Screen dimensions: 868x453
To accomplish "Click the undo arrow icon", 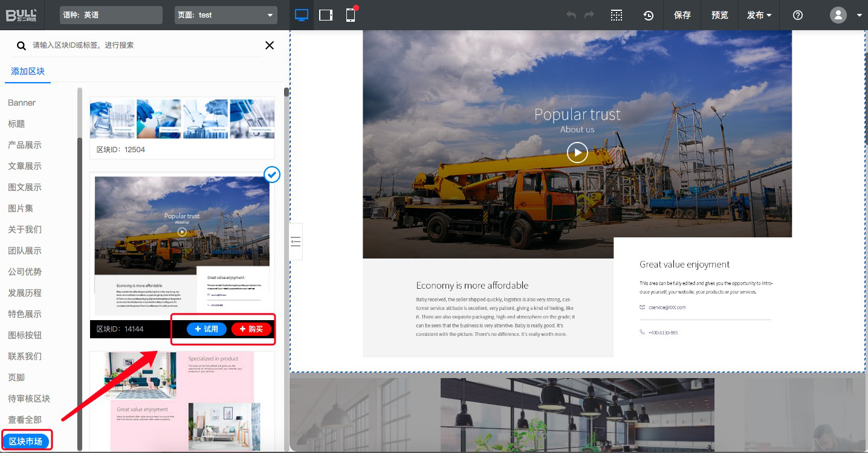I will tap(571, 15).
